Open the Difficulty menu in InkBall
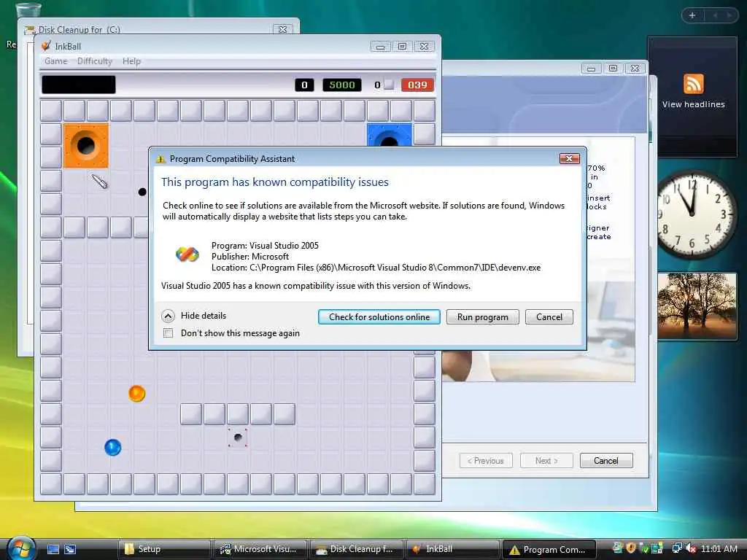The width and height of the screenshot is (747, 560). [x=95, y=61]
